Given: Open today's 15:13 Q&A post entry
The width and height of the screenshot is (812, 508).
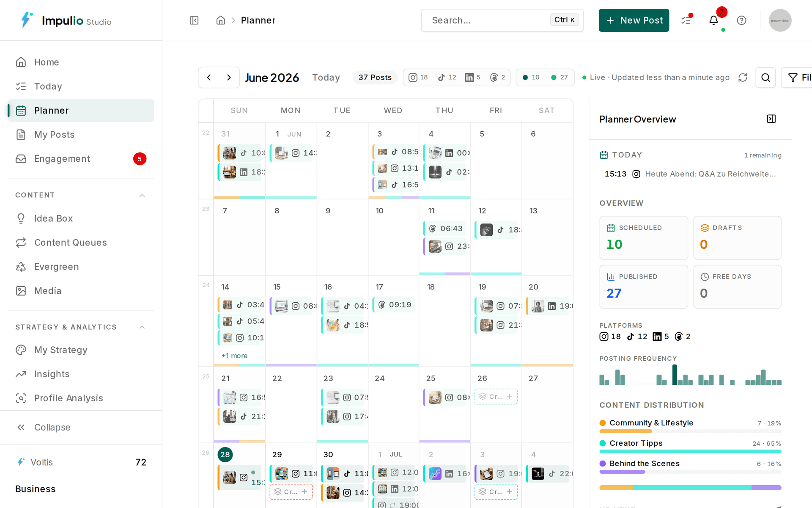Looking at the screenshot, I should [690, 174].
